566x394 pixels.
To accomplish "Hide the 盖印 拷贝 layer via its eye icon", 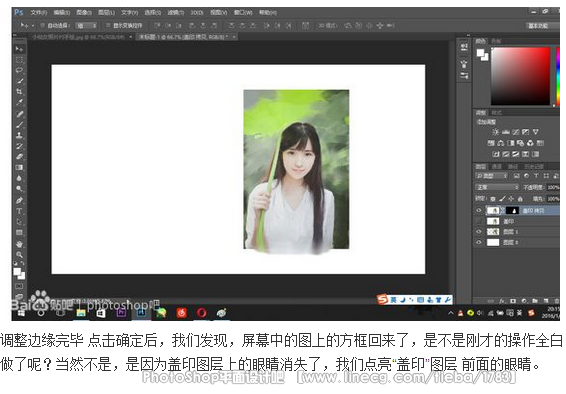I will tap(479, 210).
